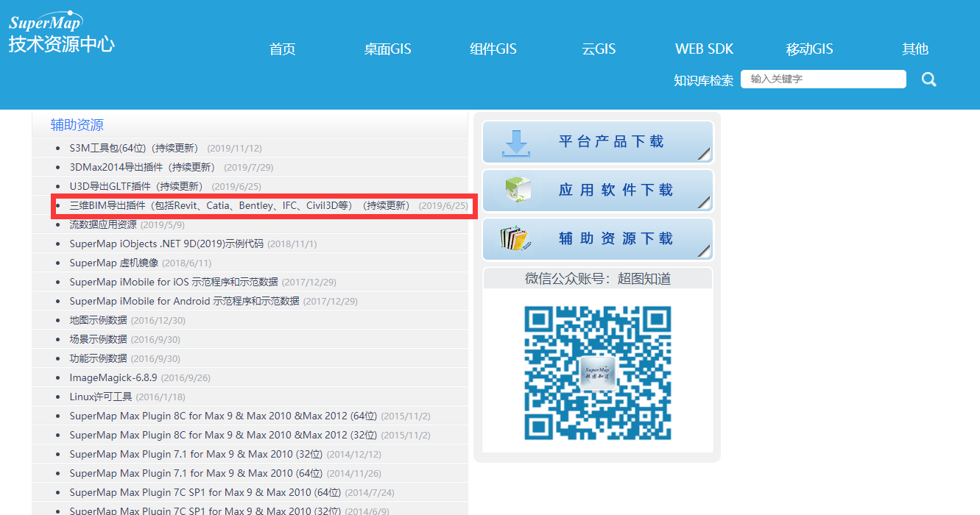This screenshot has width=980, height=515.
Task: Open the 桌面GIS menu
Action: click(x=387, y=49)
